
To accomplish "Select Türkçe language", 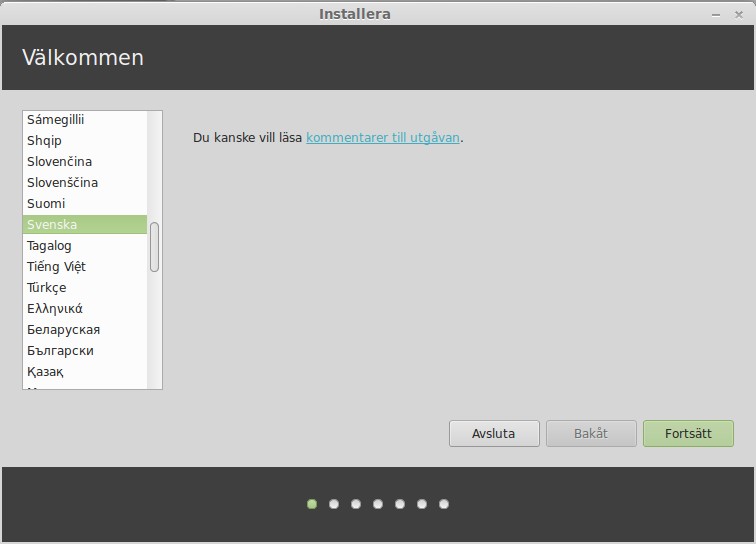I will (85, 287).
